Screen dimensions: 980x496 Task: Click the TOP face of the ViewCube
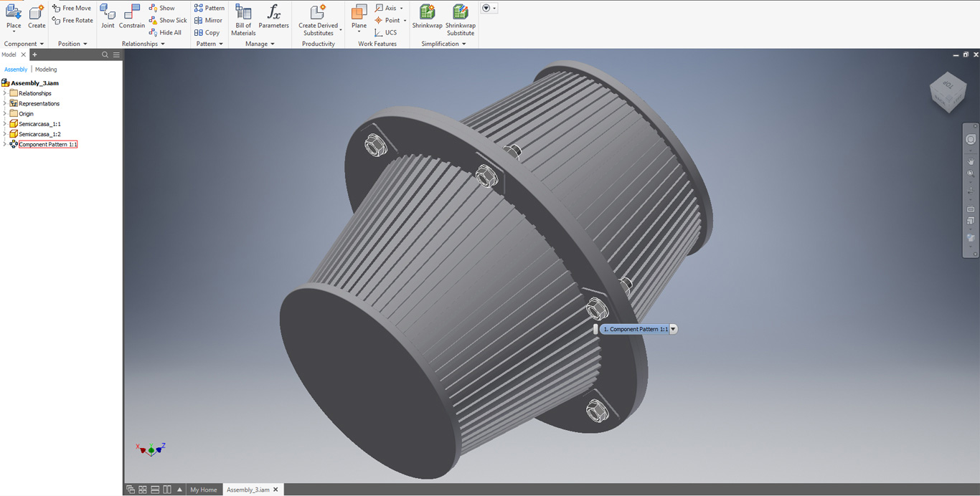pos(947,86)
